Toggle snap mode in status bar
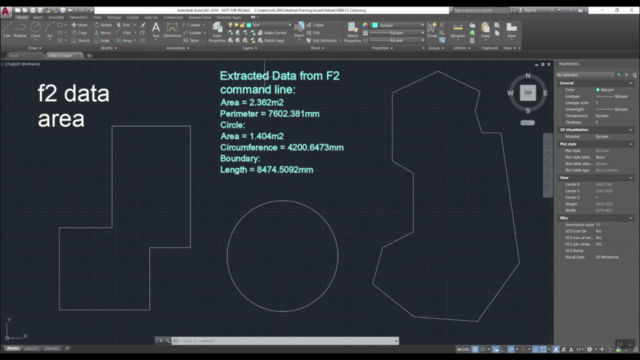640x360 pixels. coord(483,349)
